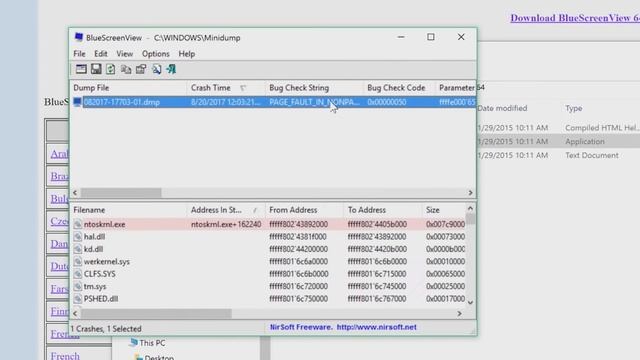Open the Edit menu
The image size is (640, 360).
[100, 54]
